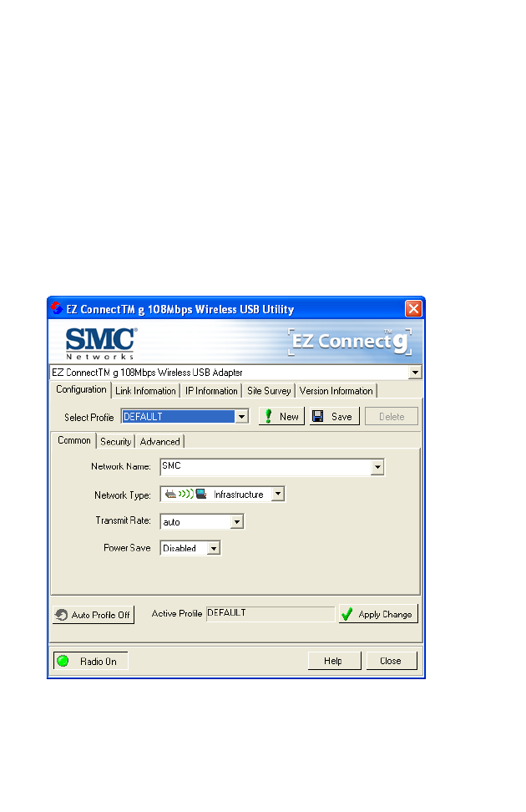
Task: Open the Help button
Action: tap(335, 661)
